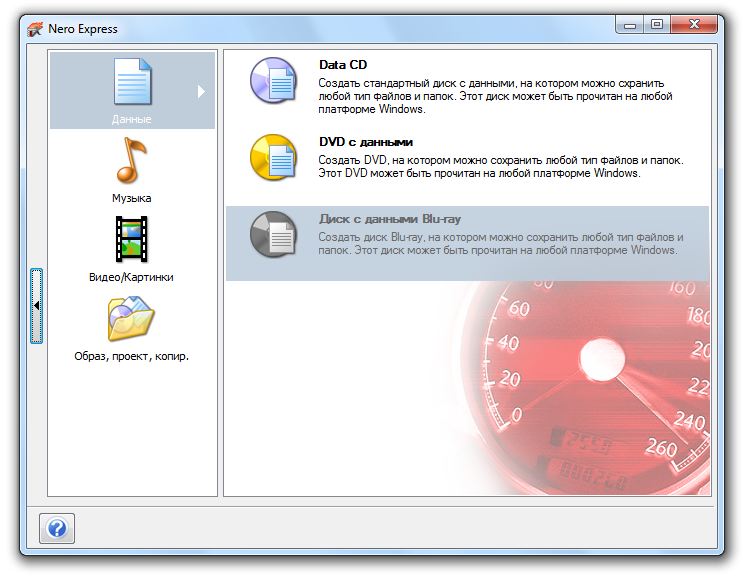Screen dimensions: 744x578
Task: Select the Данные category label
Action: tap(131, 119)
